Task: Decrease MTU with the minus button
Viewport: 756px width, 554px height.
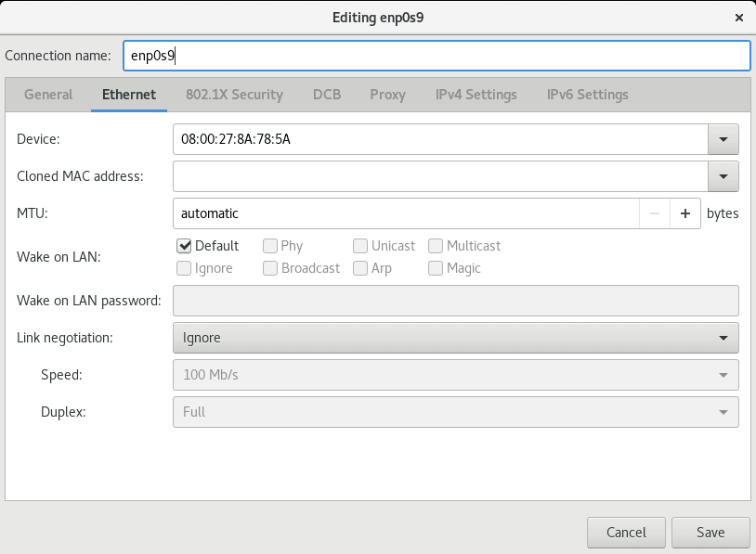Action: (x=655, y=213)
